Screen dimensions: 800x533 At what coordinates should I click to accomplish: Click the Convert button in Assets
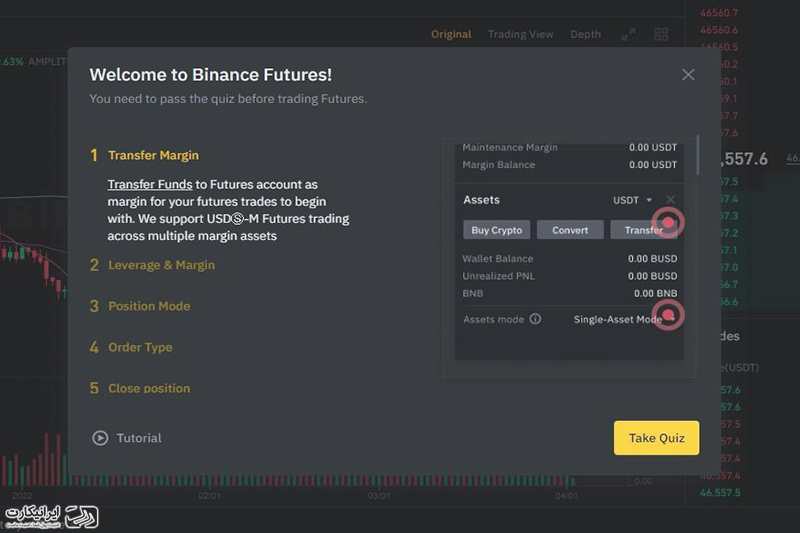(570, 230)
